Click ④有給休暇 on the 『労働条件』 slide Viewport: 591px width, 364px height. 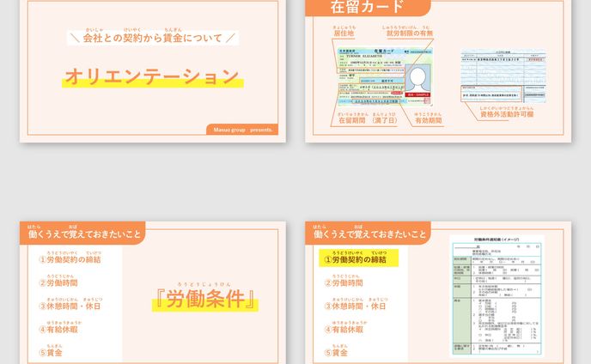(x=58, y=329)
